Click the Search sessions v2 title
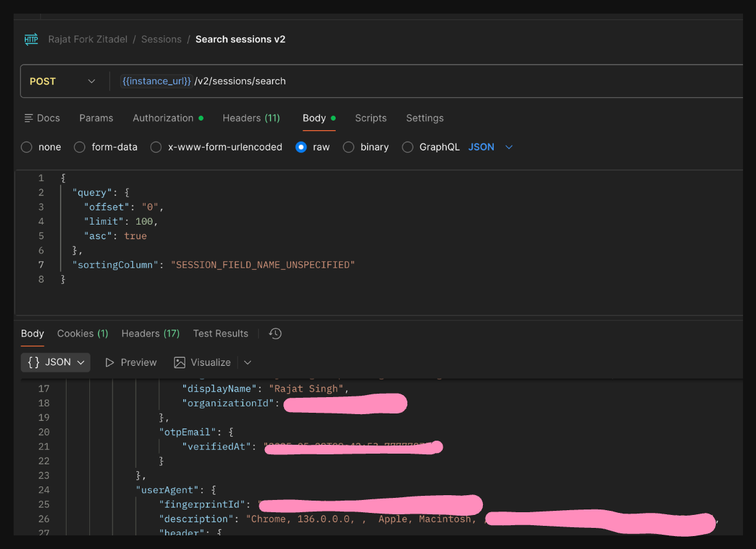Screen dimensions: 756x549 click(x=240, y=40)
